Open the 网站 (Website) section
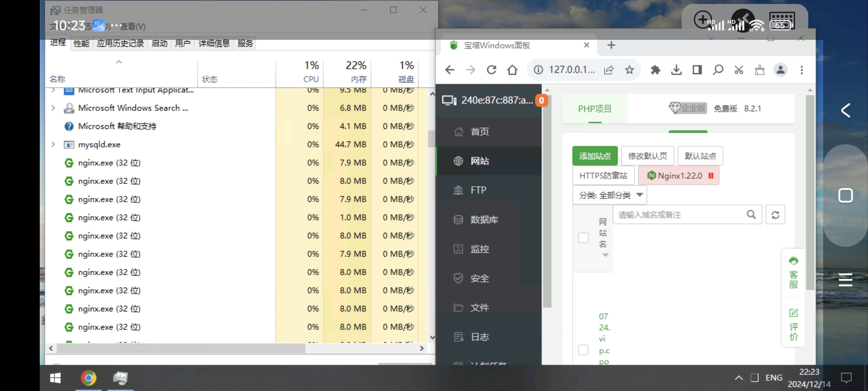Viewport: 868px width, 391px height. [x=479, y=161]
